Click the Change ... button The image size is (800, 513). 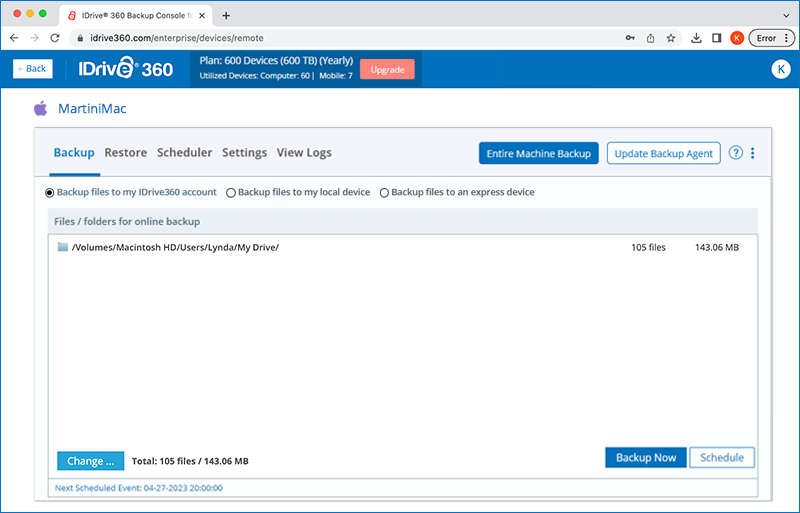[90, 461]
